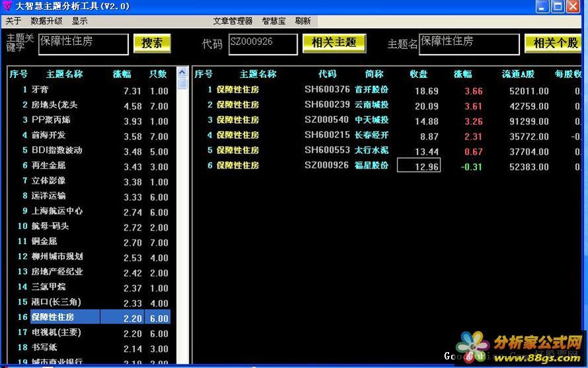Image resolution: width=588 pixels, height=368 pixels.
Task: Click the theme list scroll-up arrow
Action: tap(183, 72)
